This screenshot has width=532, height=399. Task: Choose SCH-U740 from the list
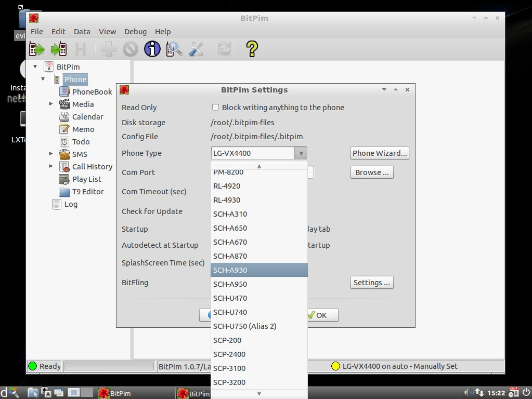[259, 312]
